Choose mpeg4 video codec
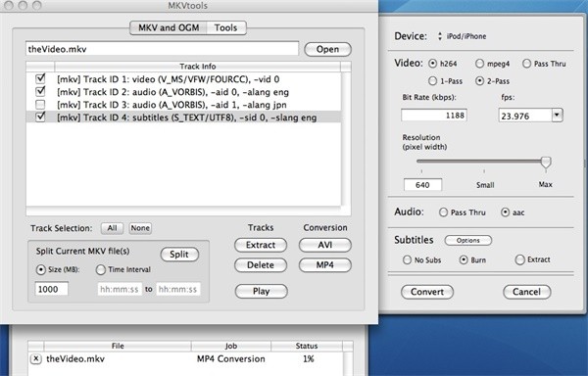 479,64
